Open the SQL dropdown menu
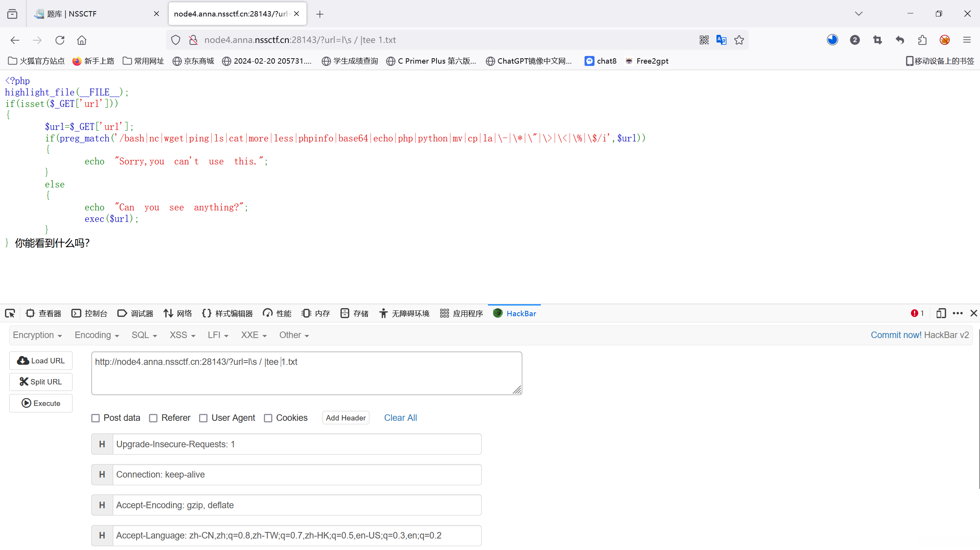This screenshot has width=980, height=550. click(144, 335)
